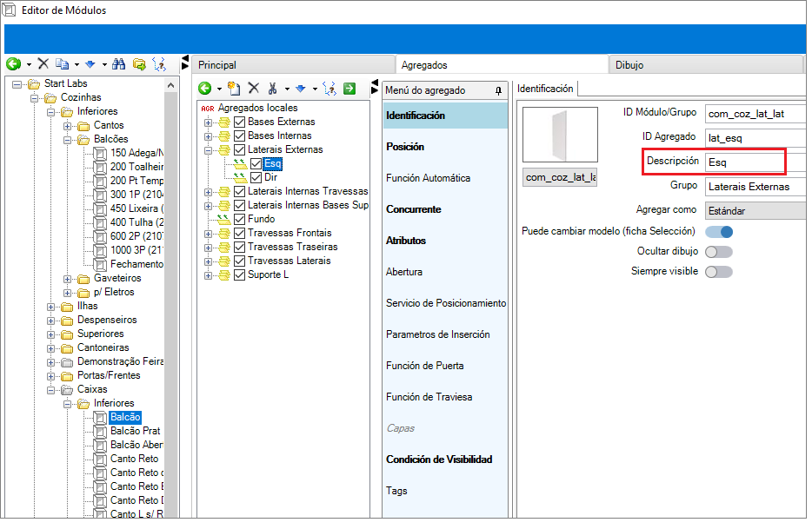
Task: Select the Identificación tab in right panel
Action: coord(545,89)
